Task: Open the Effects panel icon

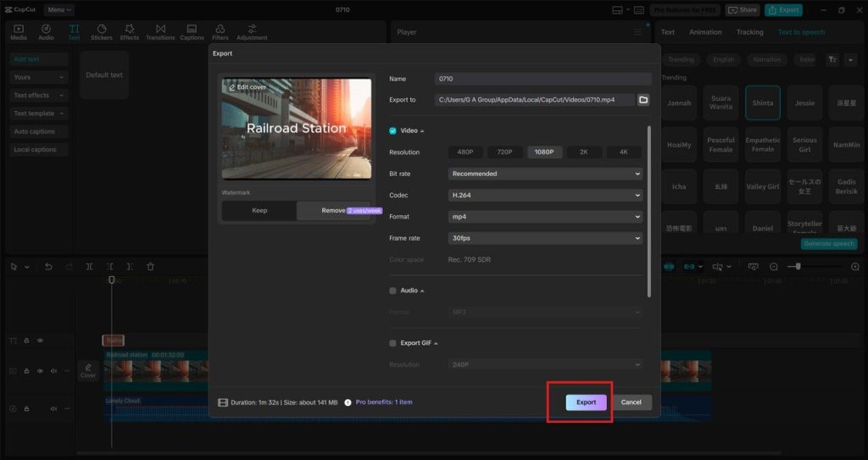Action: click(130, 32)
